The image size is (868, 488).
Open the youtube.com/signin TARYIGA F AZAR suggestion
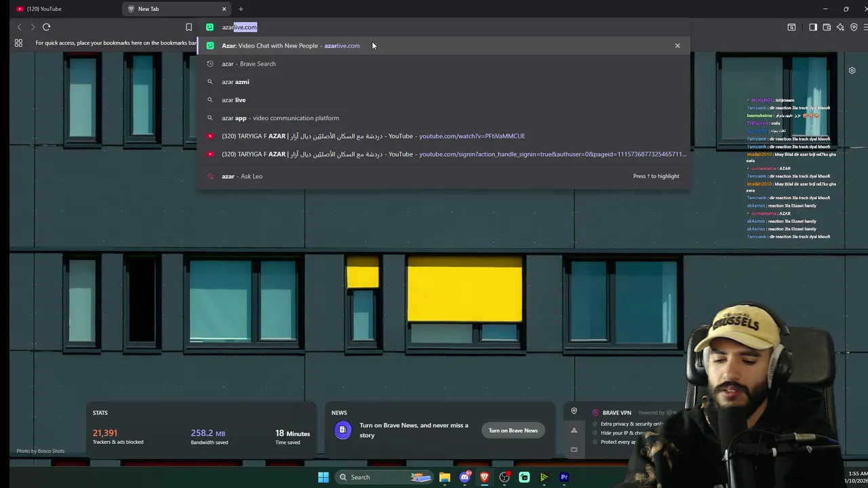(x=443, y=154)
